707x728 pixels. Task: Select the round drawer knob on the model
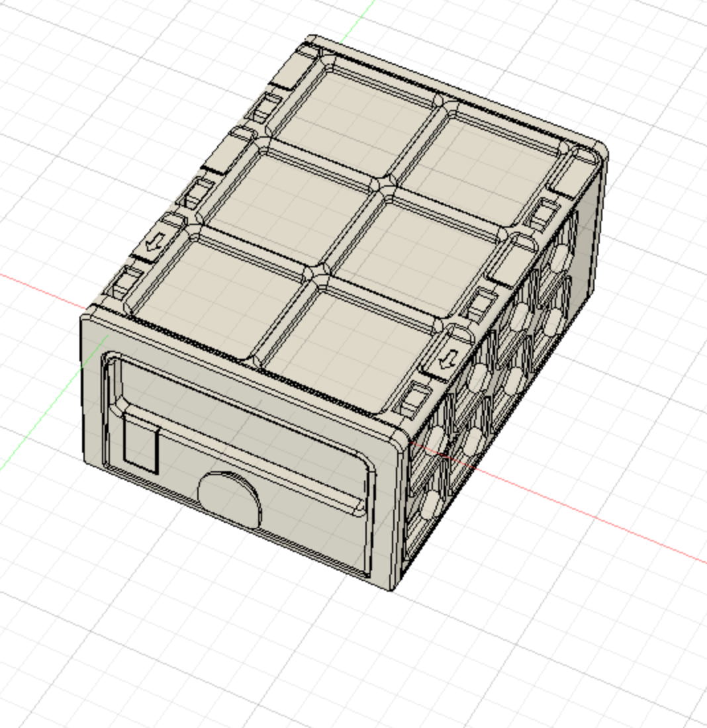tap(229, 500)
